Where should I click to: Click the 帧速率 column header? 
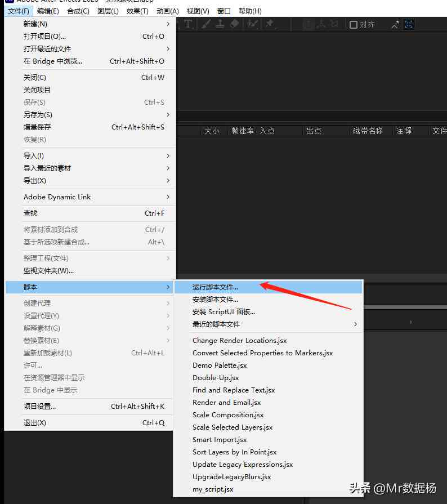(243, 131)
